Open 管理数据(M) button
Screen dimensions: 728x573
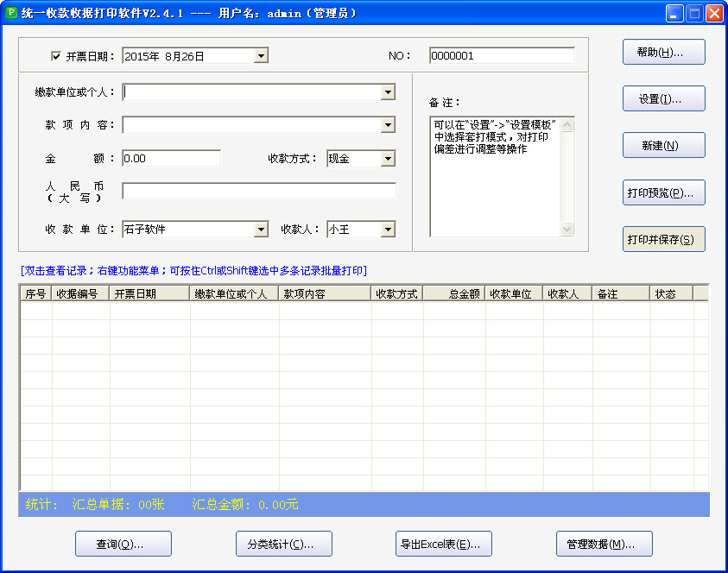(x=604, y=544)
